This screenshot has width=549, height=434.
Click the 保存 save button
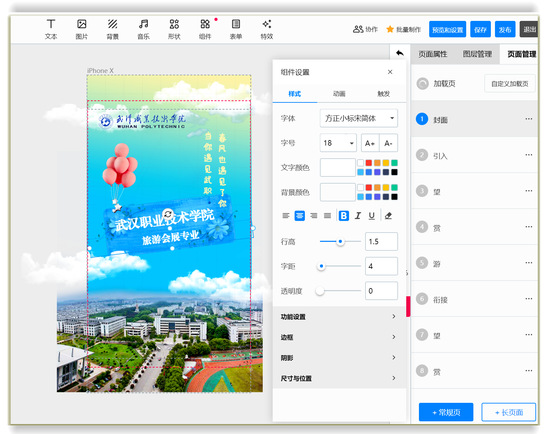(x=480, y=29)
